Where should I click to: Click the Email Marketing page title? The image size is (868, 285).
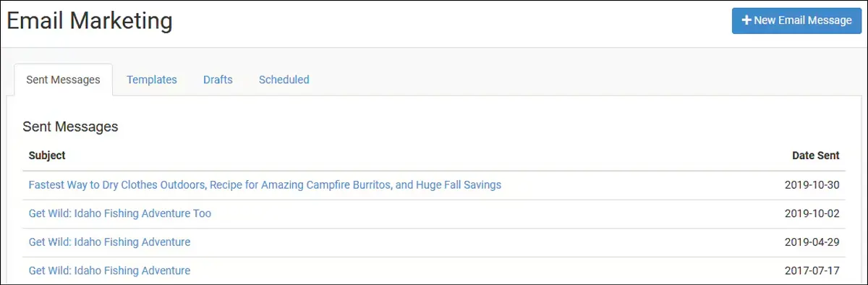[x=90, y=21]
